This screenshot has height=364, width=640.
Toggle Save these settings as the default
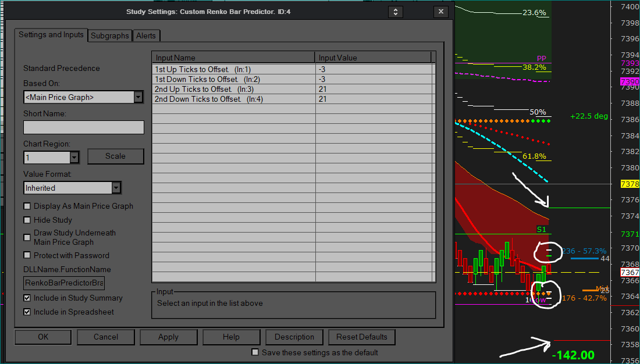tap(255, 352)
